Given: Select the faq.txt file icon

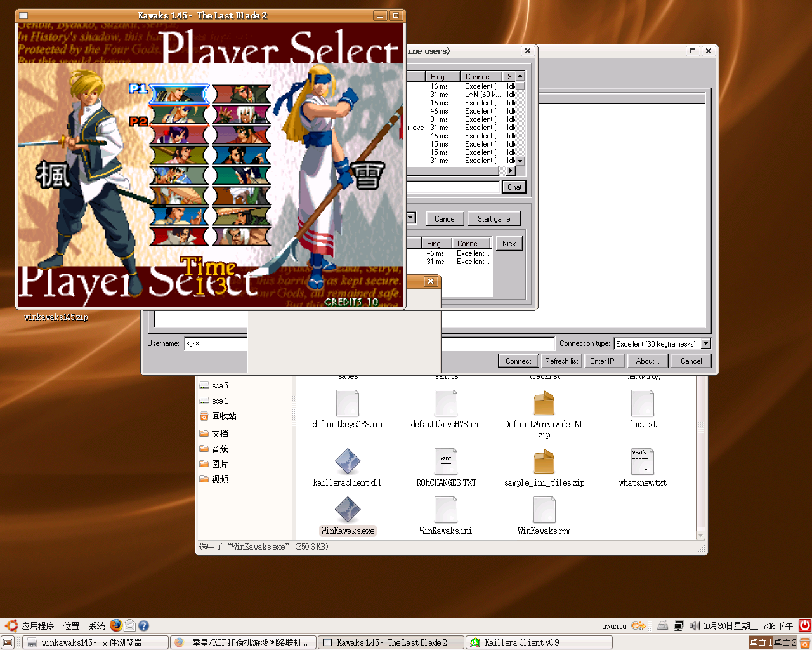Looking at the screenshot, I should click(643, 403).
